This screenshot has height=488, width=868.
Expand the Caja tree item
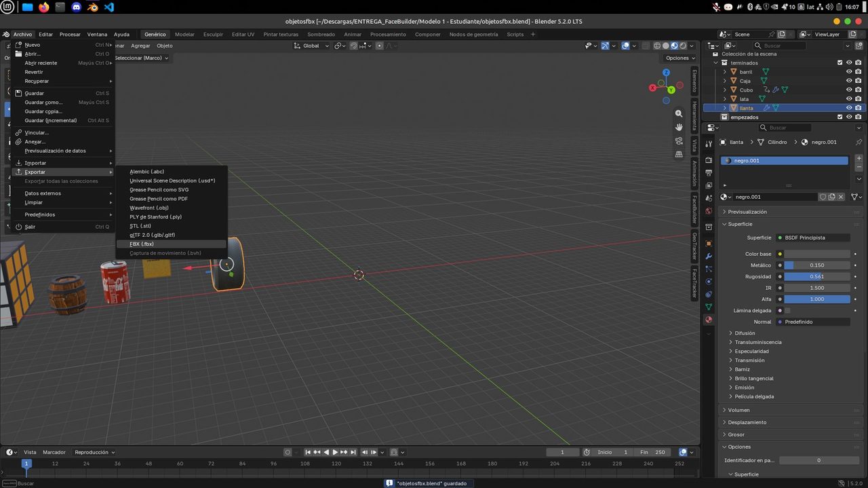point(725,81)
